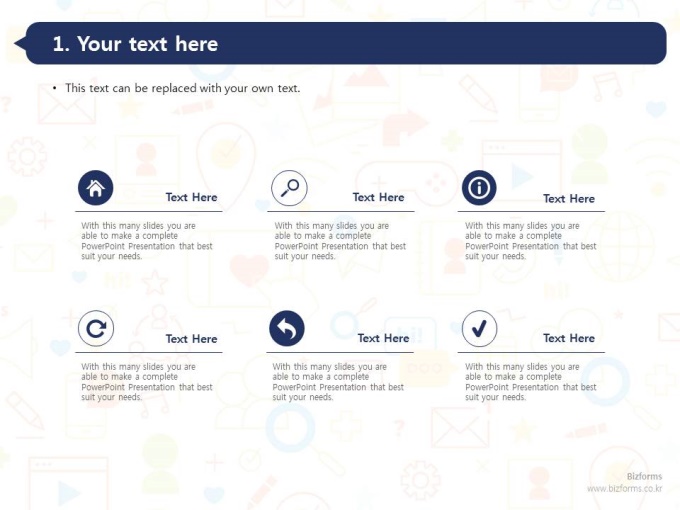Viewport: 680px width, 510px height.
Task: Select 'Text Here' heading beside info icon
Action: 569,199
